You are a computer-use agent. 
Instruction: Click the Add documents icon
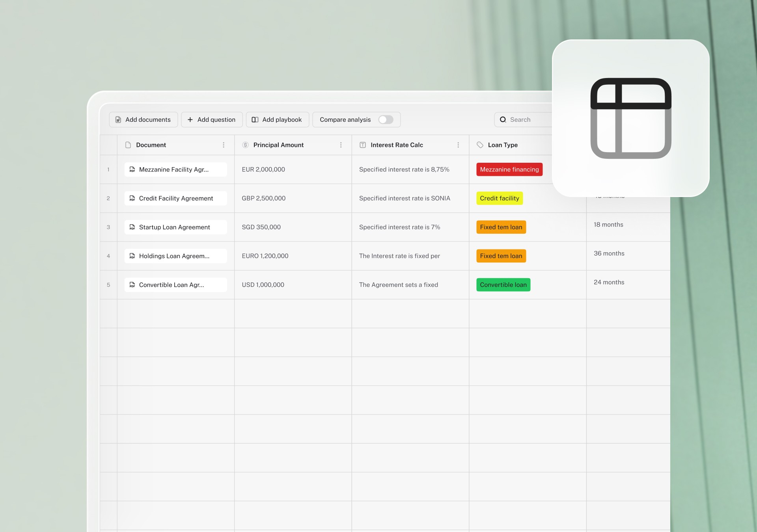point(118,119)
